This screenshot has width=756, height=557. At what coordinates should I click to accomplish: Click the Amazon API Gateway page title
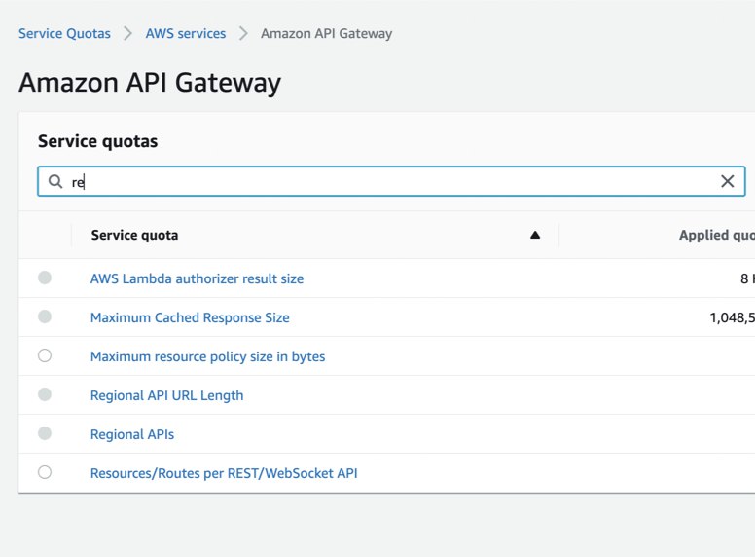(x=150, y=83)
